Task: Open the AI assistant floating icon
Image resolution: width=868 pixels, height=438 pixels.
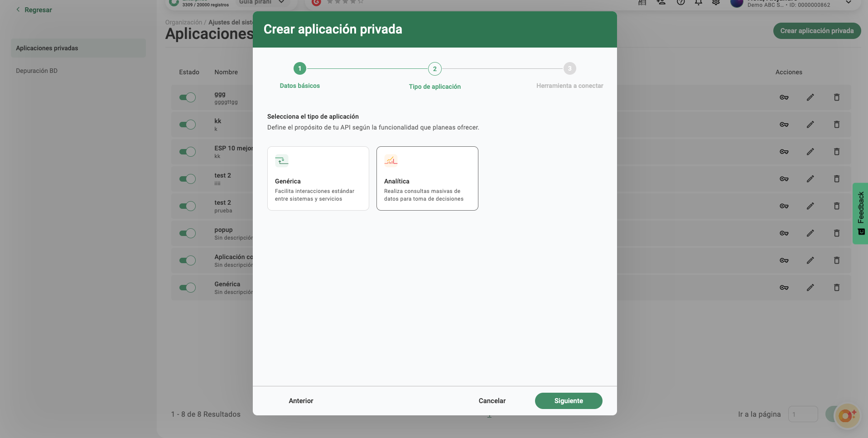Action: tap(846, 415)
